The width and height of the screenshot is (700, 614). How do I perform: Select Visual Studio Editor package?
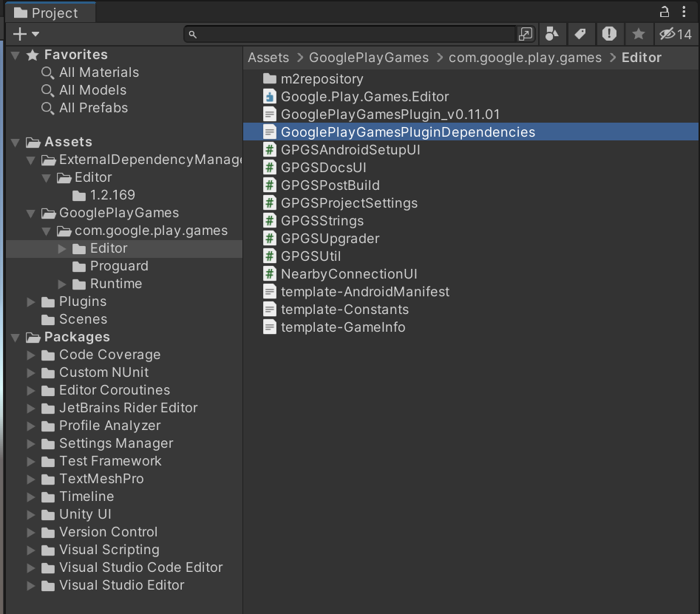121,585
